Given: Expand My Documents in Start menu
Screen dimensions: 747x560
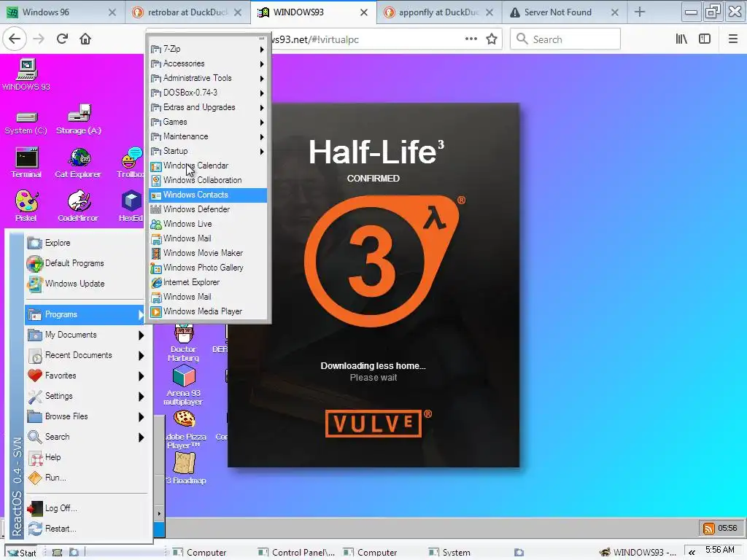Looking at the screenshot, I should click(85, 335).
